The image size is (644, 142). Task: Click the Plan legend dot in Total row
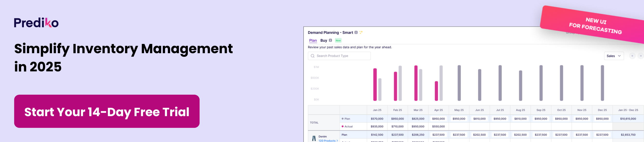coord(342,119)
